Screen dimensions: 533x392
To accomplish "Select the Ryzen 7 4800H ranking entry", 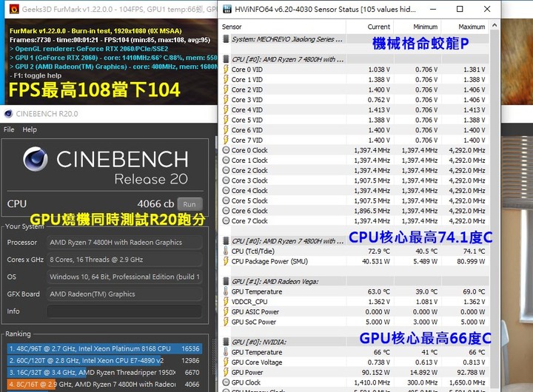I will click(x=104, y=384).
